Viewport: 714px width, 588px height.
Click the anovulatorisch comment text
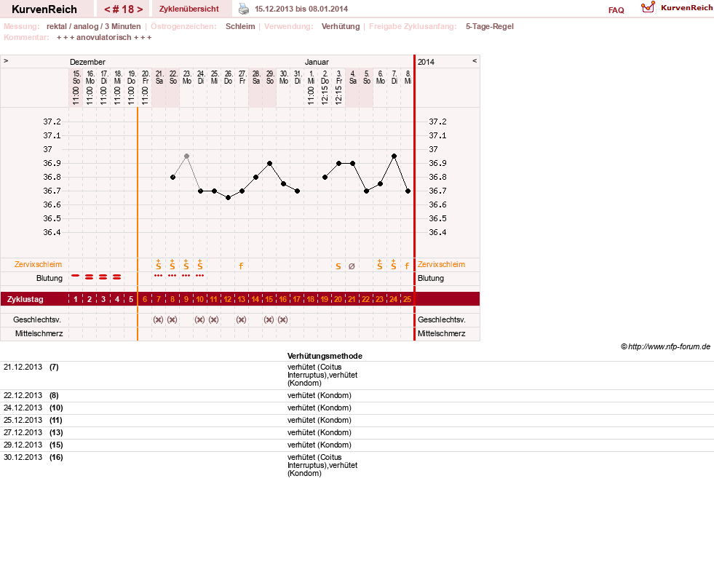(104, 37)
